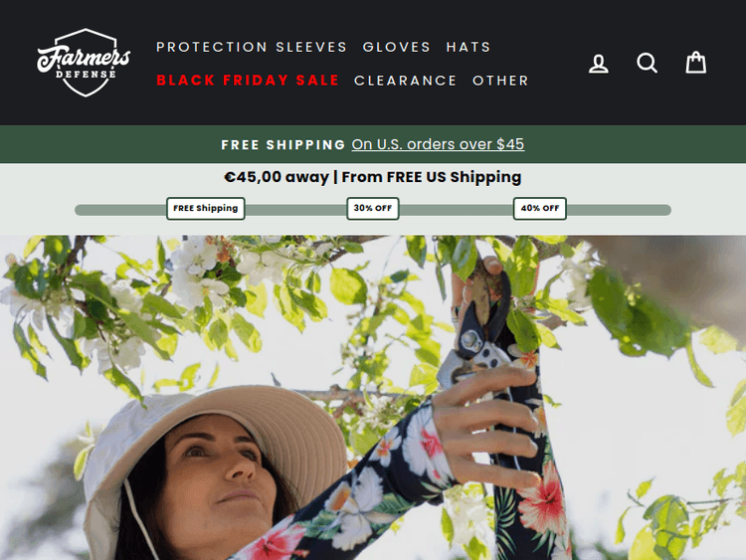
Task: Click the 40% OFF progress milestone
Action: pos(539,209)
